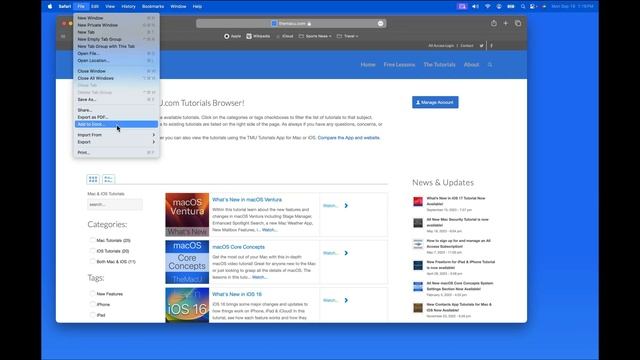Open the Sports News bookmarks folder
The image size is (640, 360).
point(315,36)
